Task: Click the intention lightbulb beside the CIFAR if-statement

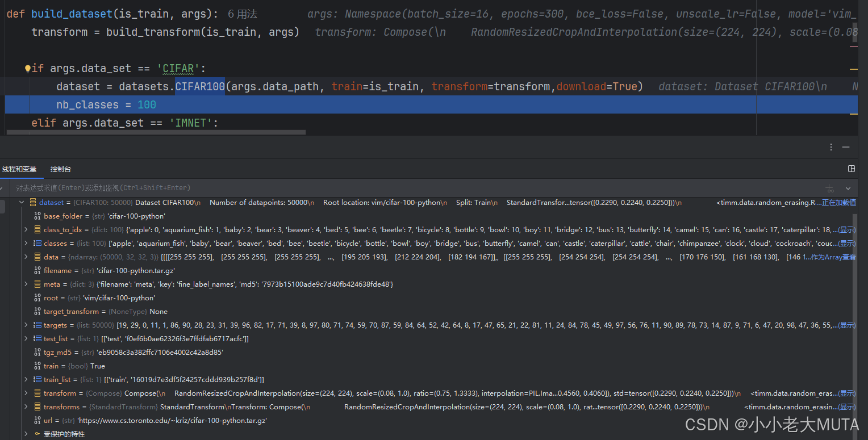Action: tap(27, 69)
